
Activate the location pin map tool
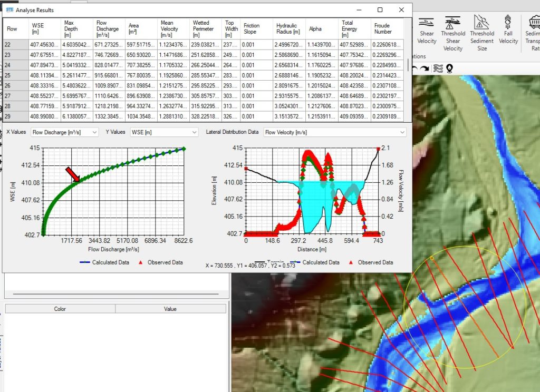449,68
